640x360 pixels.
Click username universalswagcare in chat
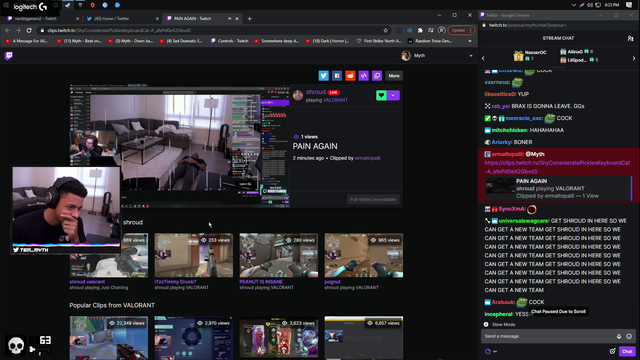[x=524, y=221]
